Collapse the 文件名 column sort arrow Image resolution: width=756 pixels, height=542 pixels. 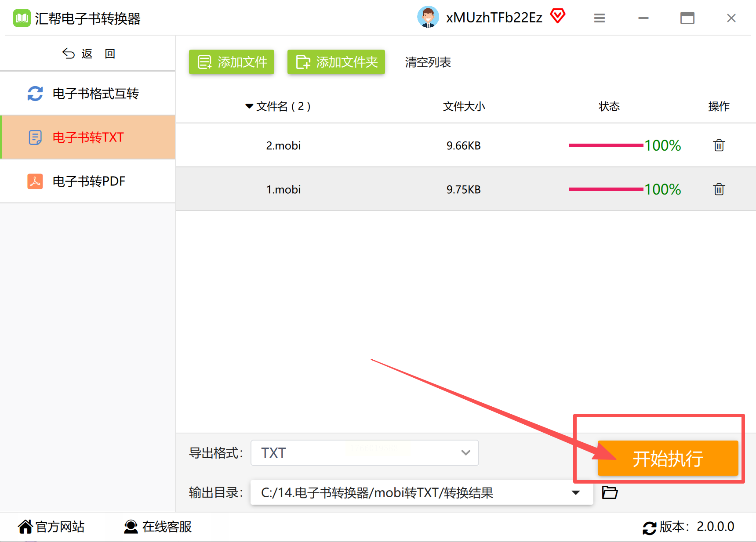[249, 106]
